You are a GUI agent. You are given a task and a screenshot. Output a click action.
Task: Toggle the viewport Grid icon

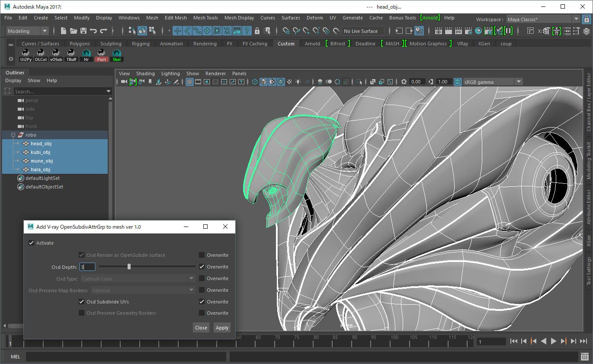click(x=189, y=82)
